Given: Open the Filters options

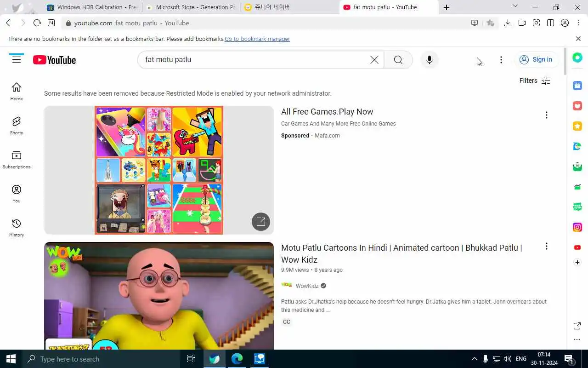Looking at the screenshot, I should tap(535, 80).
